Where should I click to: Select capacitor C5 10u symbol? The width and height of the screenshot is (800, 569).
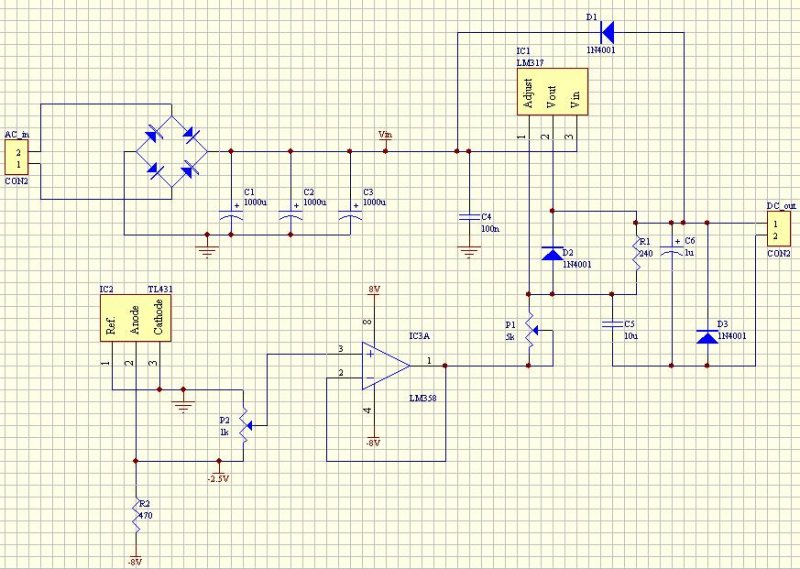click(x=612, y=324)
